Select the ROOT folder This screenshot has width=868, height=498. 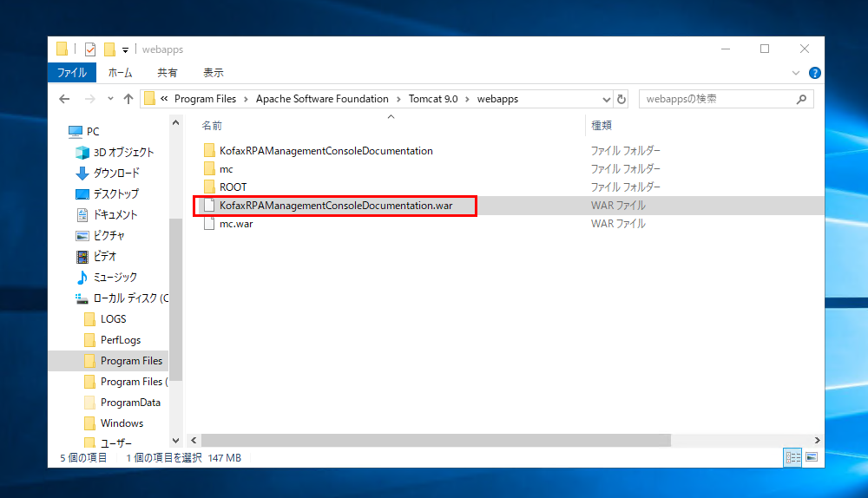tap(233, 187)
